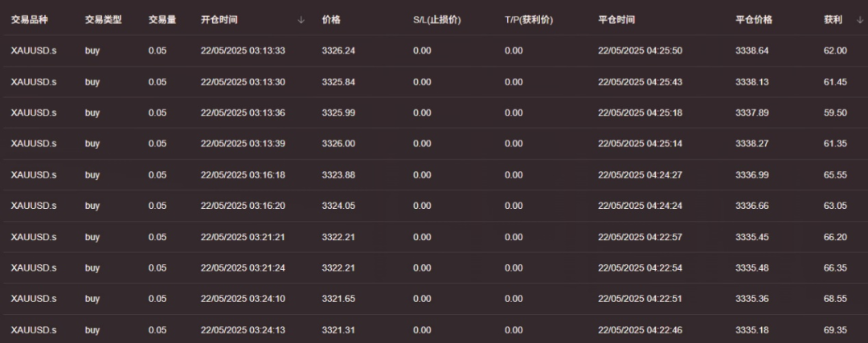The height and width of the screenshot is (343, 868).
Task: Click the profit value 61.35
Action: tap(835, 144)
